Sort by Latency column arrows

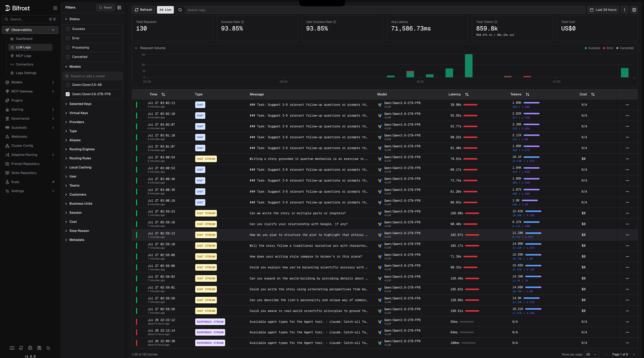(x=467, y=94)
